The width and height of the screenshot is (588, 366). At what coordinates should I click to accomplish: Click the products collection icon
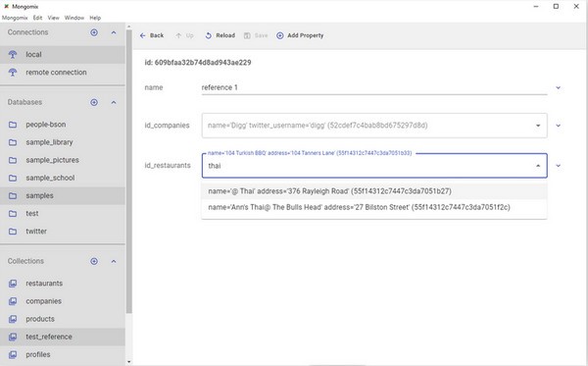click(x=13, y=319)
